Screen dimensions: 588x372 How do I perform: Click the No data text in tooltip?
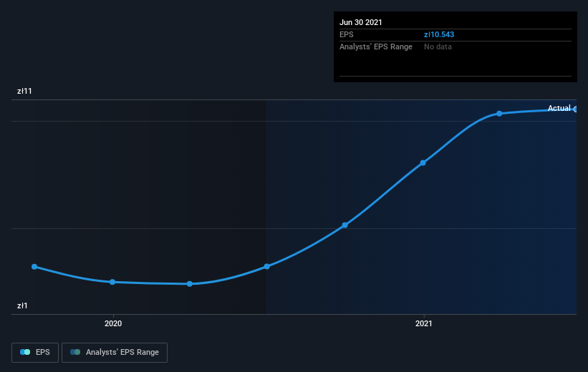438,46
